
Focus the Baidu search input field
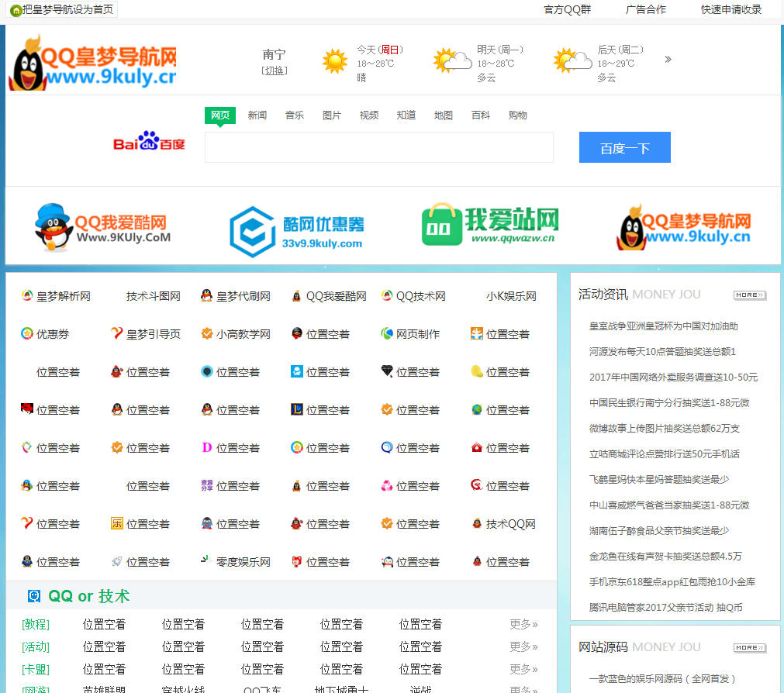[378, 147]
